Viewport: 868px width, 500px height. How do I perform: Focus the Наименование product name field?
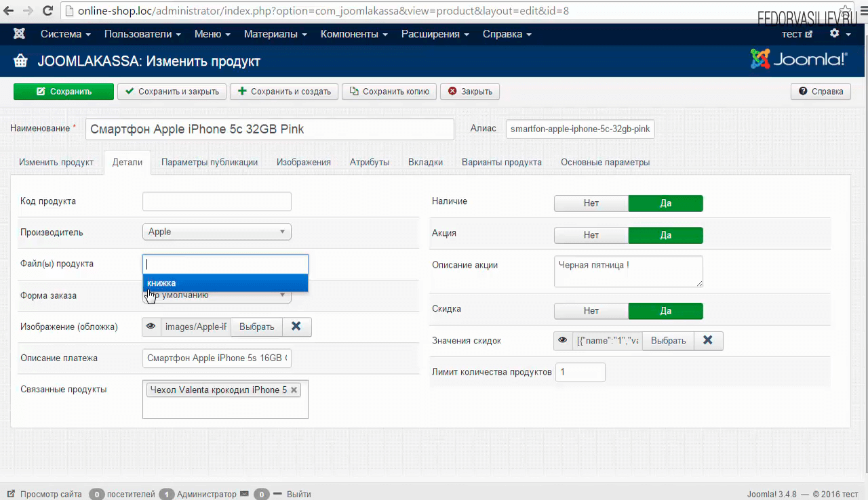(270, 129)
